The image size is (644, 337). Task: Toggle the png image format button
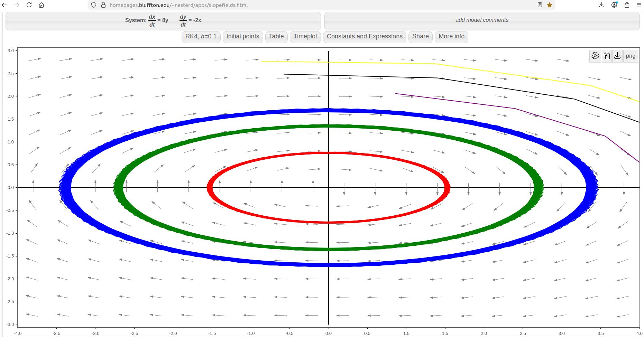630,56
